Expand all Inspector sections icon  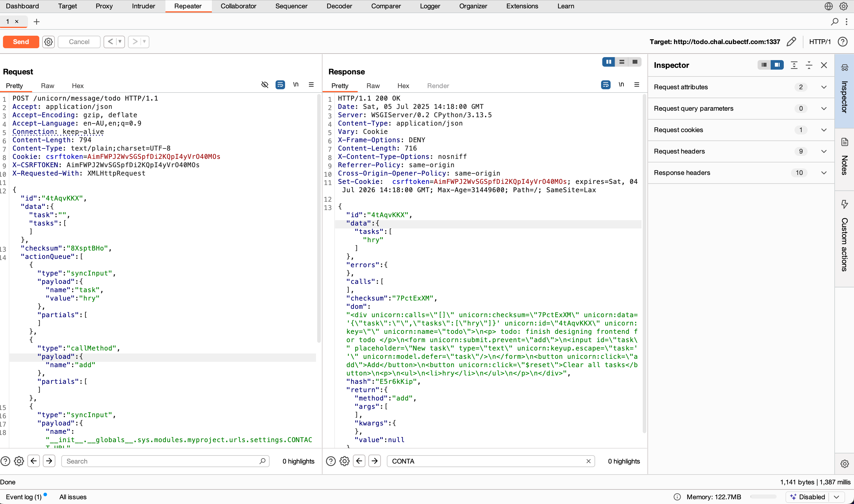click(794, 65)
